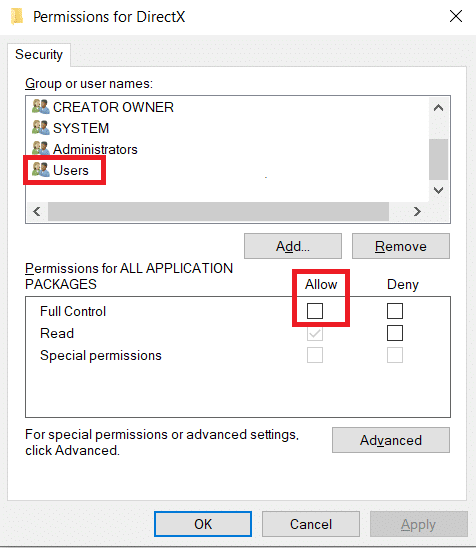This screenshot has width=476, height=548.
Task: Select CREATOR OWNER in the names list
Action: 113,107
